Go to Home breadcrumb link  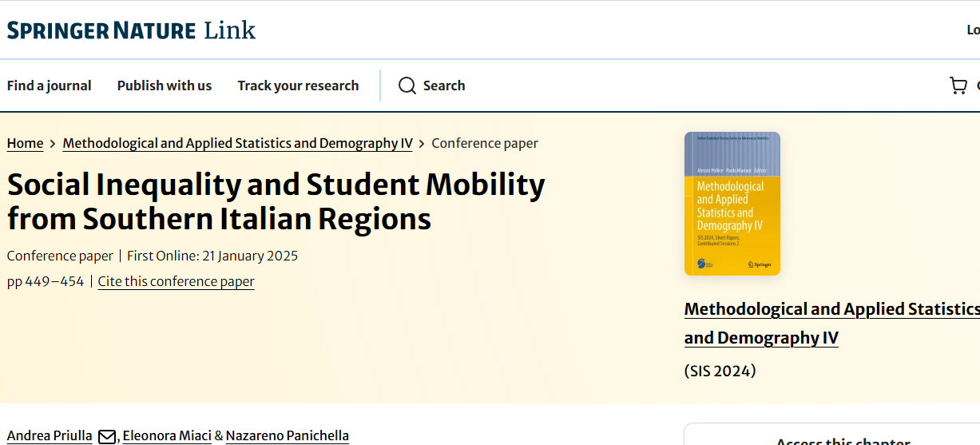coord(25,143)
